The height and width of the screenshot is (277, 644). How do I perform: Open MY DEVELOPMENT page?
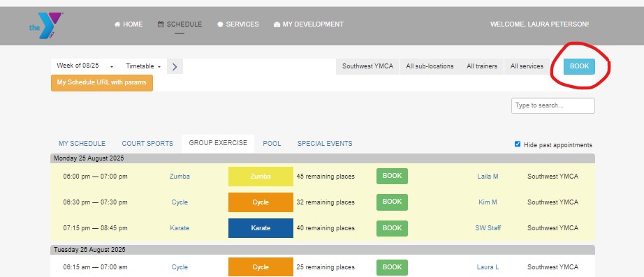(309, 24)
